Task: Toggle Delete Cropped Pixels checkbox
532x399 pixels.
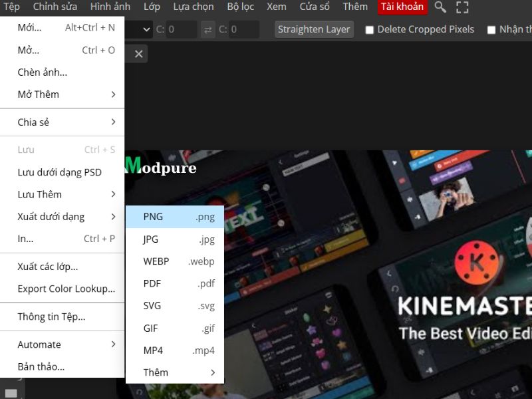Action: [369, 30]
